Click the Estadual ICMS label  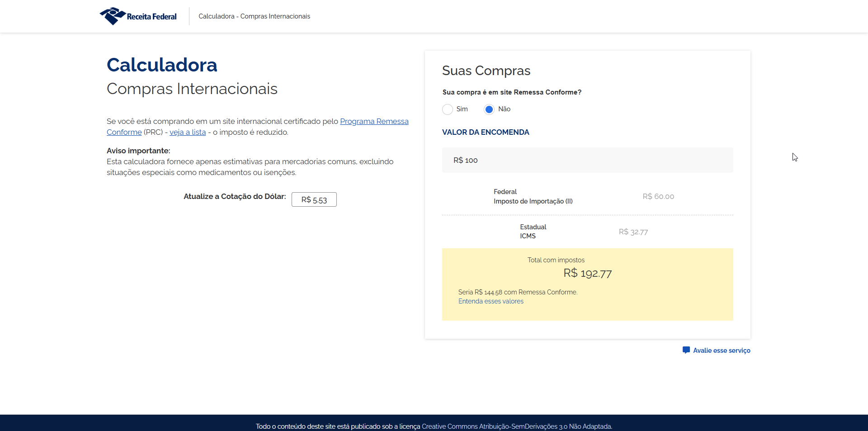pyautogui.click(x=533, y=232)
